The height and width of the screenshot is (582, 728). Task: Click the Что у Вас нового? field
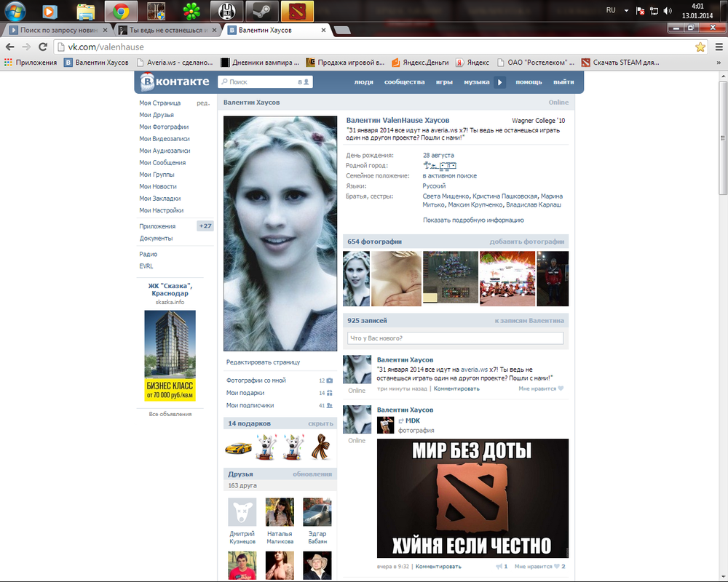tap(456, 338)
